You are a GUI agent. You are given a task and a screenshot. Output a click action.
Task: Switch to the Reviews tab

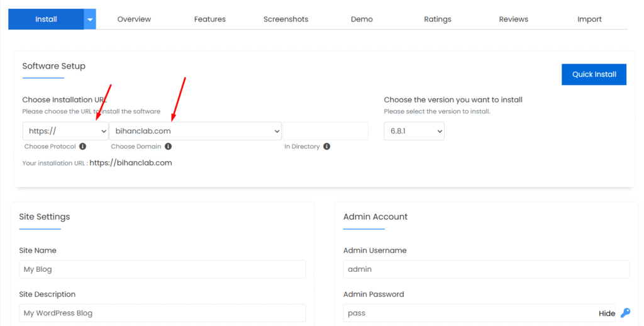tap(514, 20)
